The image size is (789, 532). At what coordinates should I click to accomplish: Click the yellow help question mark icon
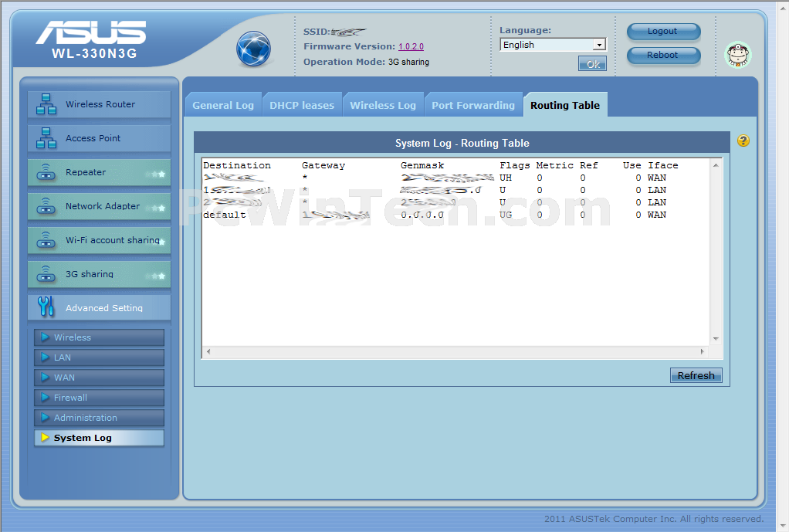743,141
